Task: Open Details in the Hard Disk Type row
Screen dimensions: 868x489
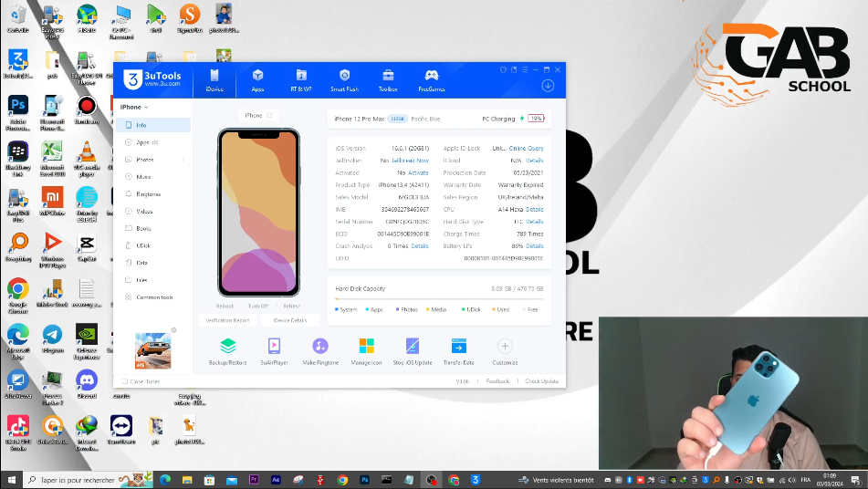Action: point(534,222)
